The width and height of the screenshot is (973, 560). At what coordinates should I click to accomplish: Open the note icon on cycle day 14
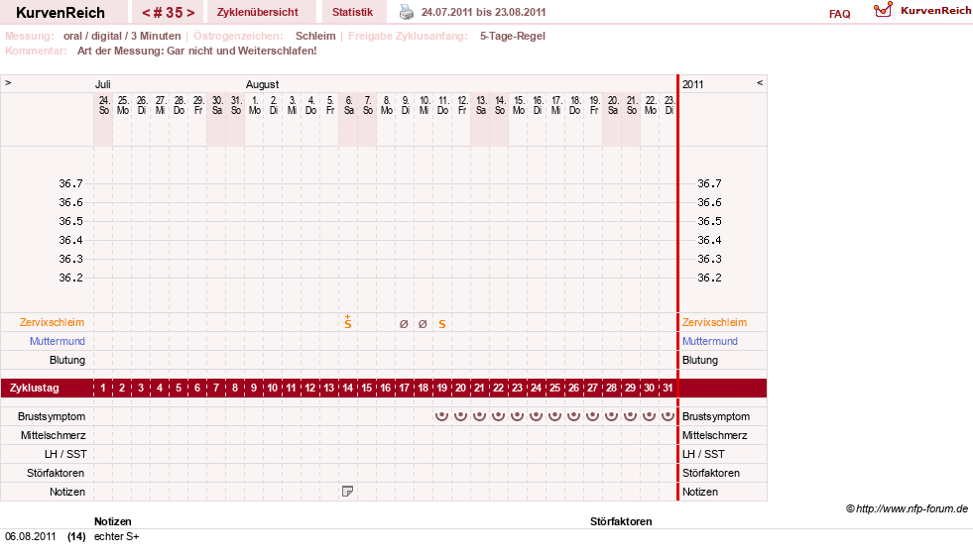[347, 492]
